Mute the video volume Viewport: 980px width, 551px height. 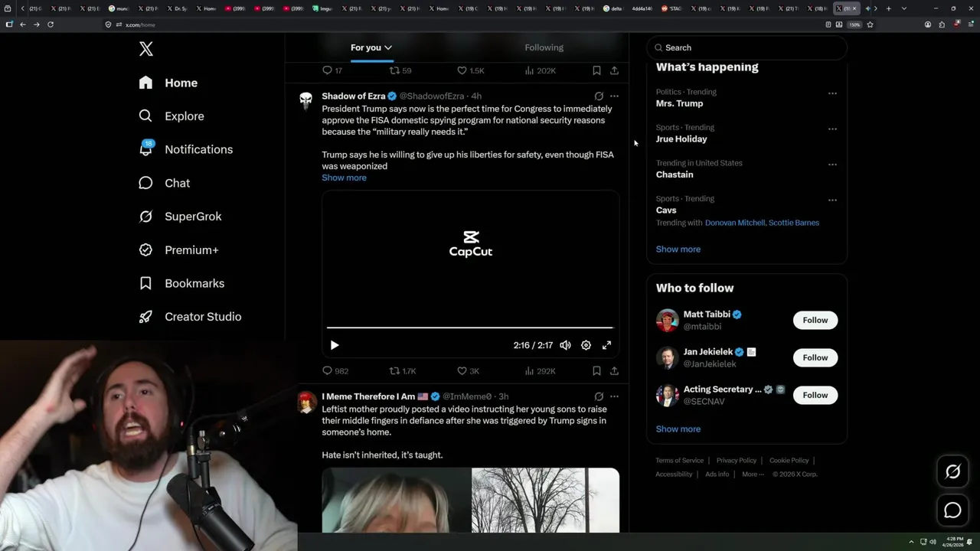click(x=565, y=345)
